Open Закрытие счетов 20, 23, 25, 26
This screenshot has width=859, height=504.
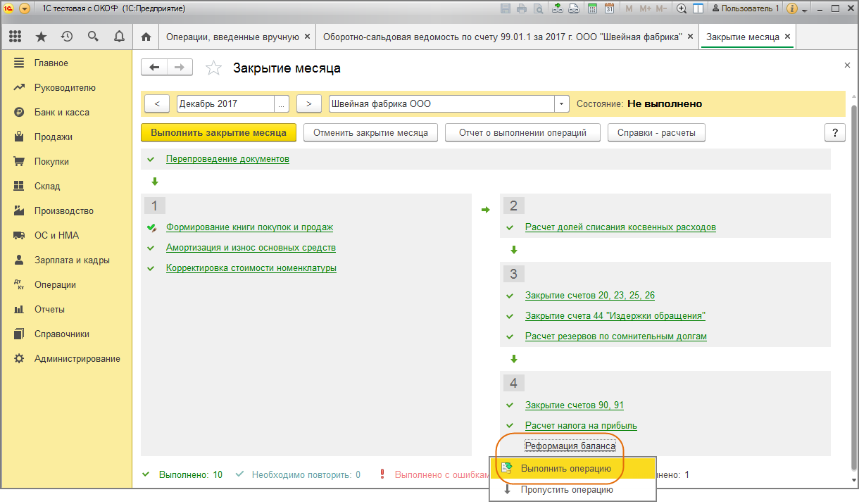590,296
